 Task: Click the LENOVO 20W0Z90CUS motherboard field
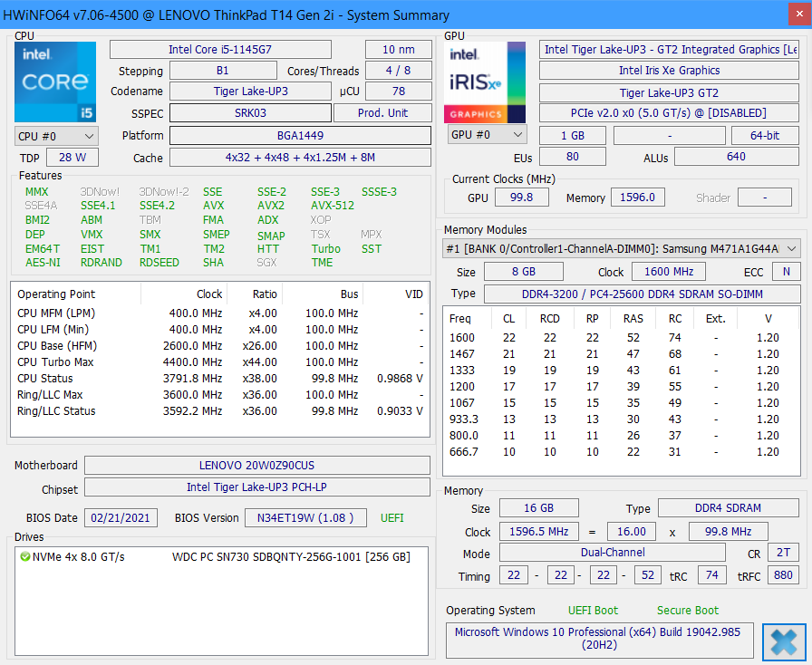256,466
